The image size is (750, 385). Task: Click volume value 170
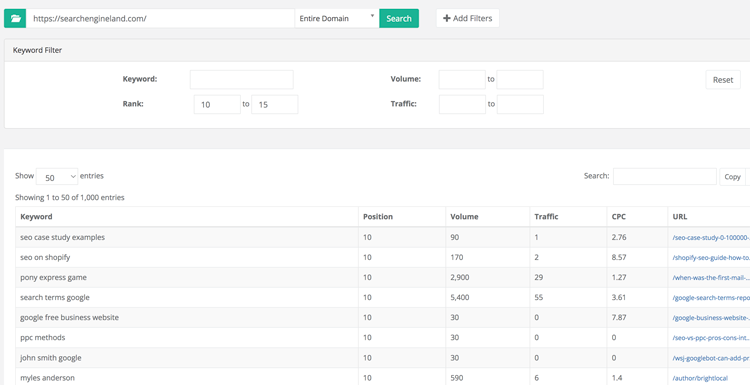[x=457, y=257]
